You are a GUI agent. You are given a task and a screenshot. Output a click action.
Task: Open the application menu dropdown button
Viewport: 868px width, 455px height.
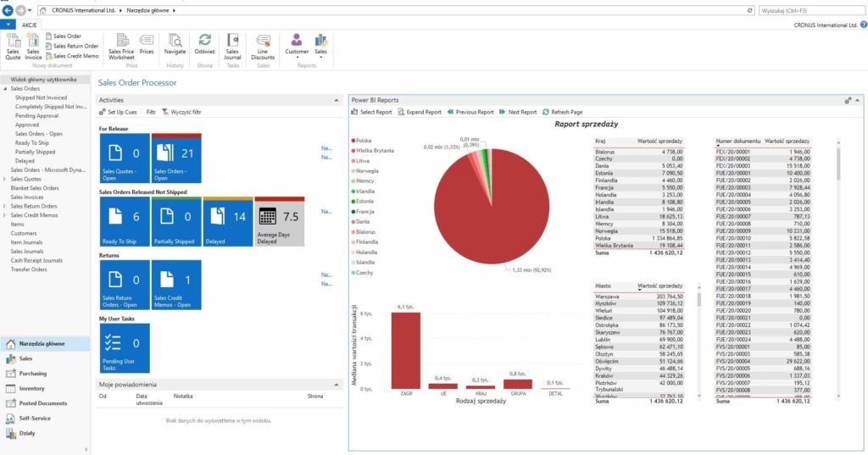coord(8,25)
